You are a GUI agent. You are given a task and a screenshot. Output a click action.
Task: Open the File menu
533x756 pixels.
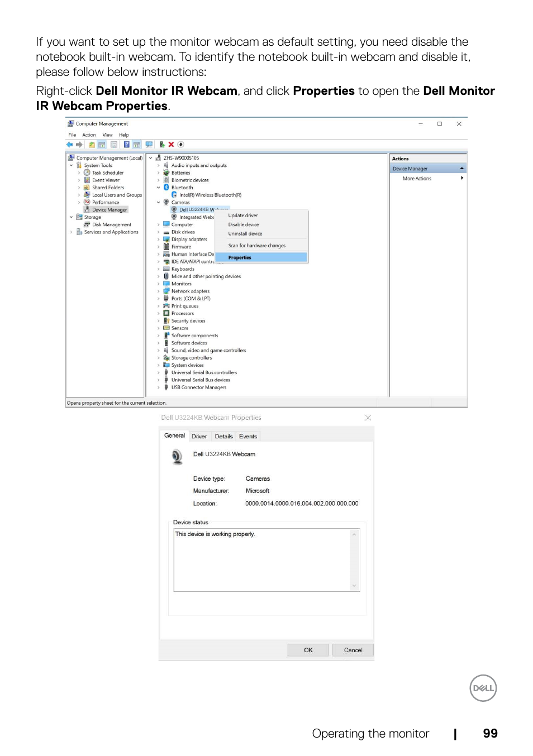[72, 135]
